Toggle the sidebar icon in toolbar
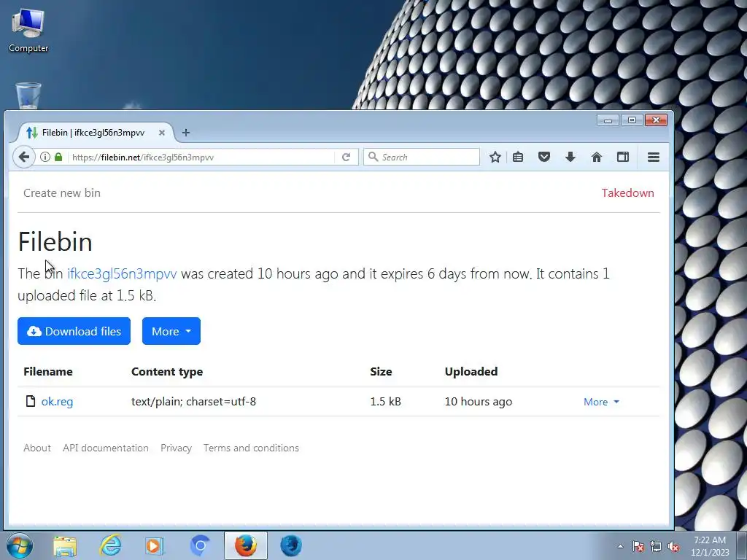Image resolution: width=747 pixels, height=560 pixels. click(x=623, y=157)
